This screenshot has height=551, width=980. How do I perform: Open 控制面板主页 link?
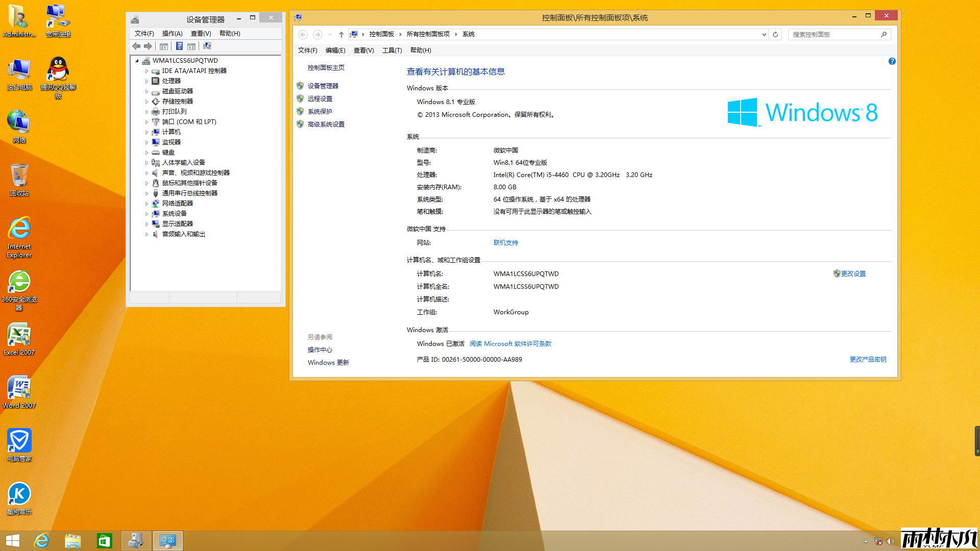pyautogui.click(x=326, y=68)
